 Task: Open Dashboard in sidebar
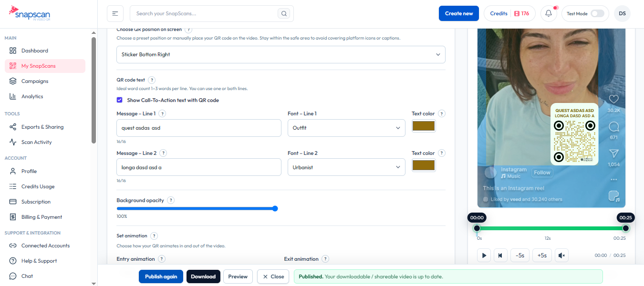tap(45, 51)
